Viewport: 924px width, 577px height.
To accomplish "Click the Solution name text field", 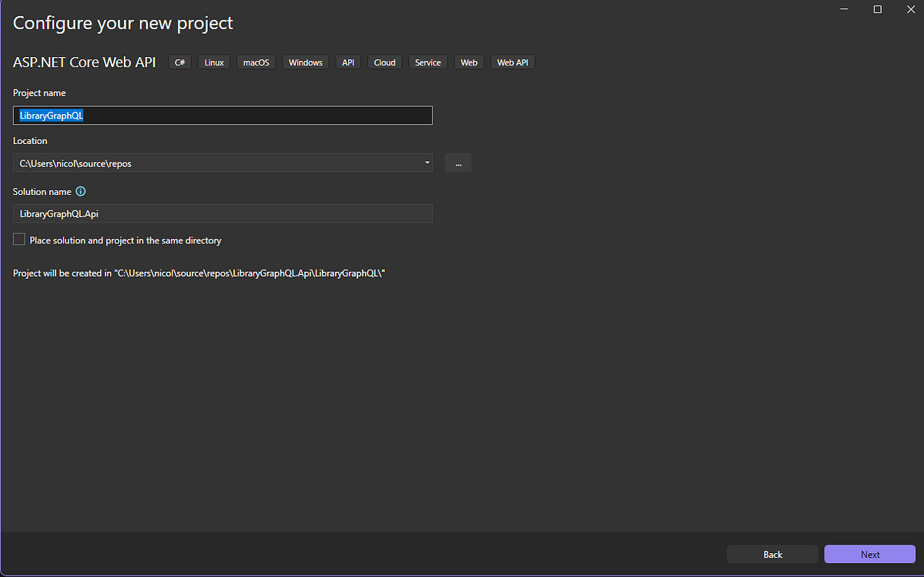I will click(x=223, y=213).
